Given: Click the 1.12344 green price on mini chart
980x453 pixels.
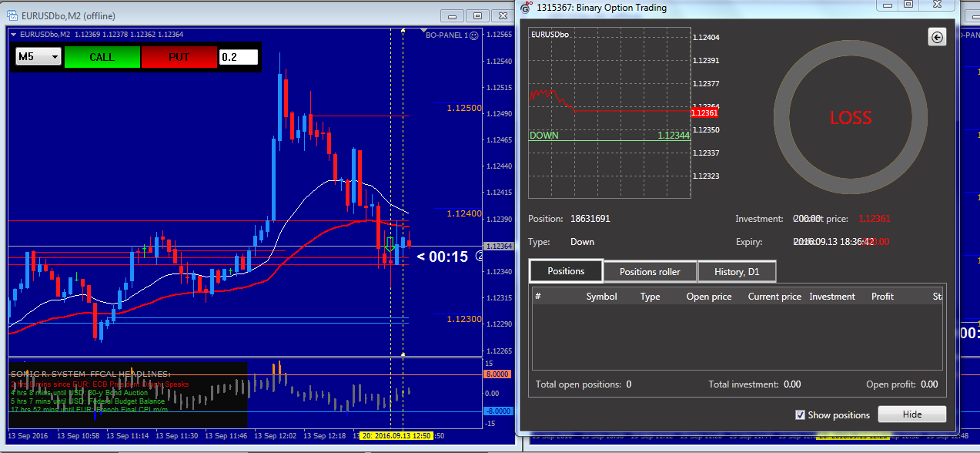Looking at the screenshot, I should coord(674,136).
